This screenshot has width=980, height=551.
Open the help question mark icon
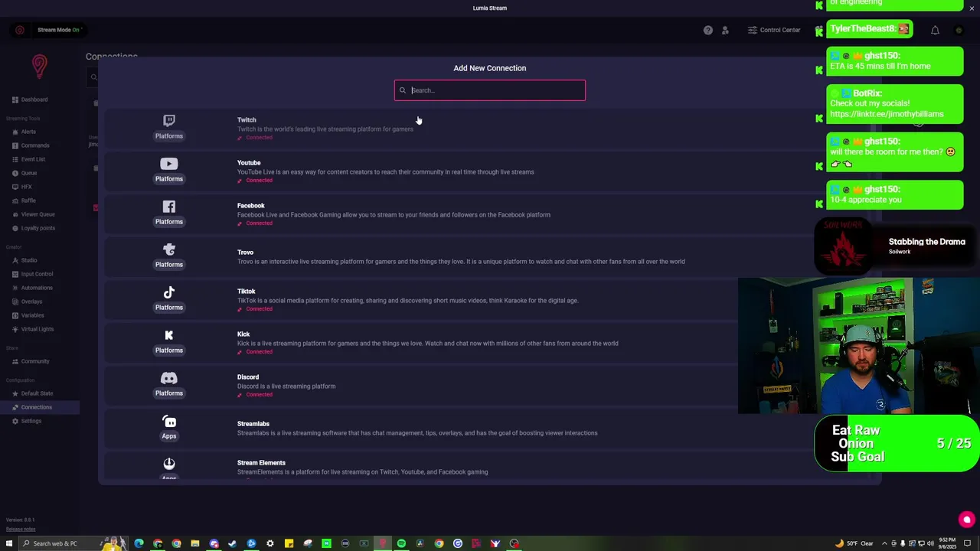(x=708, y=30)
